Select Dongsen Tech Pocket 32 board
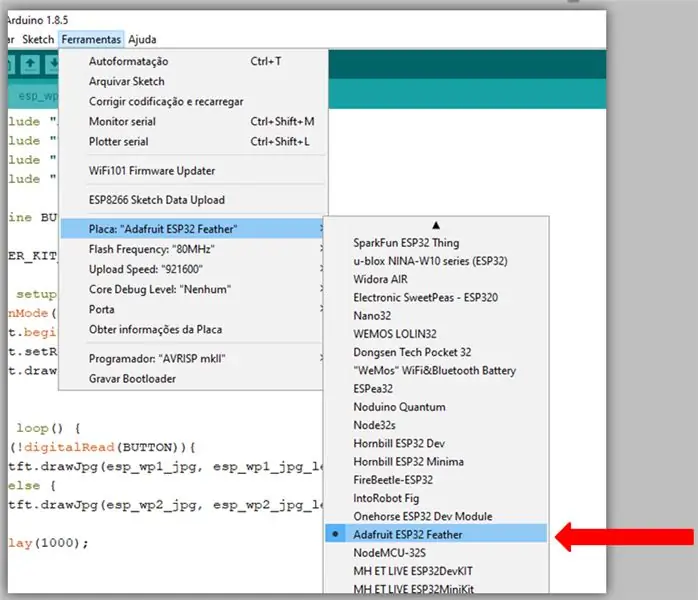Viewport: 698px width, 600px height. (x=436, y=353)
